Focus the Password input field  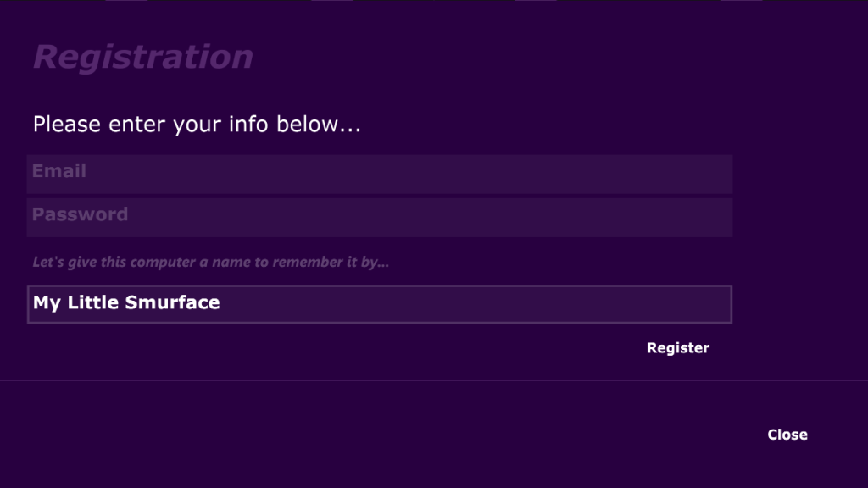point(380,218)
